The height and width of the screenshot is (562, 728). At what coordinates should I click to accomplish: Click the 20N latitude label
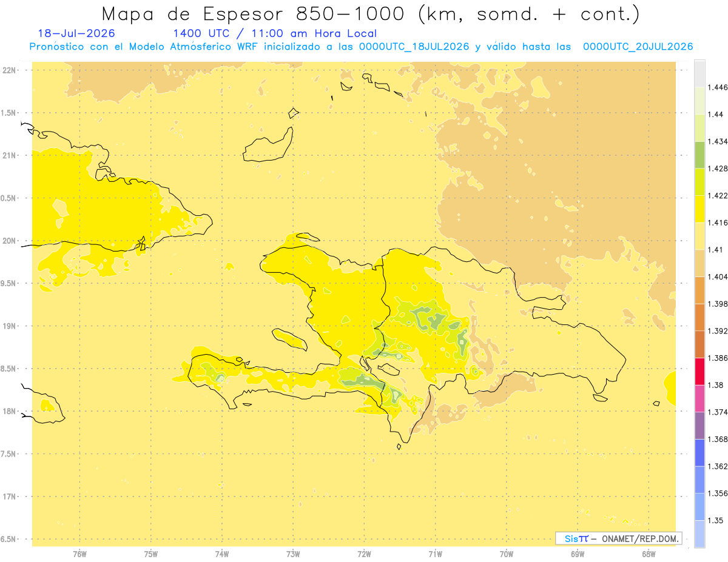point(10,241)
